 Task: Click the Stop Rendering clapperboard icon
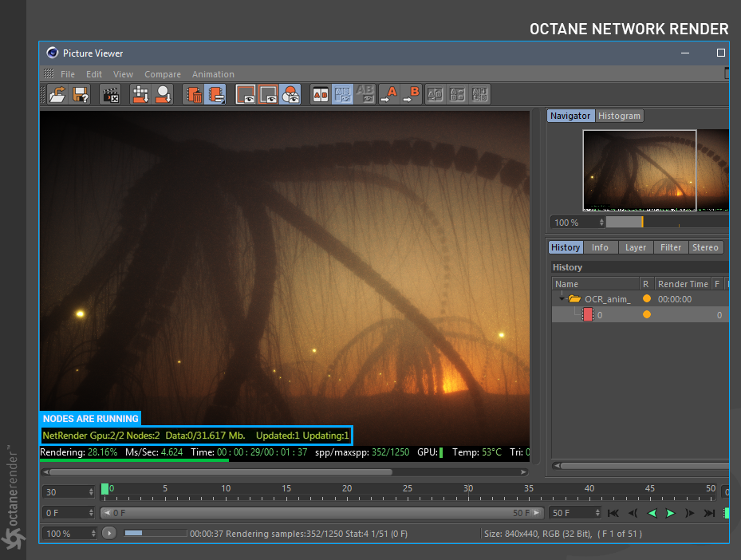click(109, 95)
